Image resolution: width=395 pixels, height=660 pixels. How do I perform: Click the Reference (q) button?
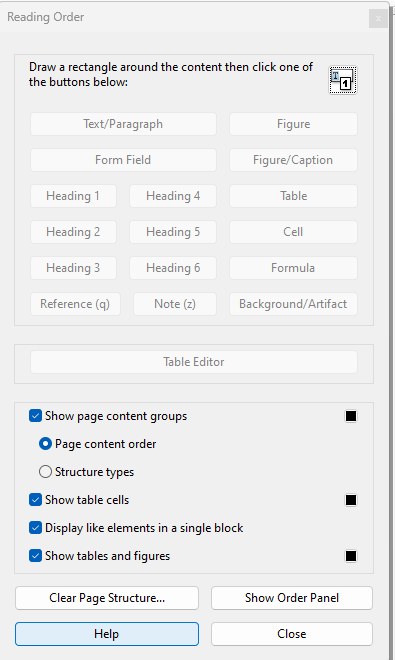75,304
